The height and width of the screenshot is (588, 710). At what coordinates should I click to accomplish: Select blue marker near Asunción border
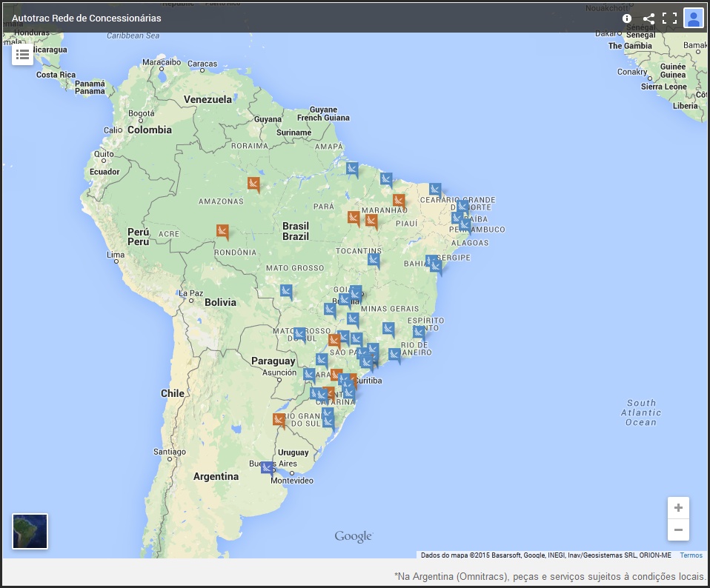(309, 375)
